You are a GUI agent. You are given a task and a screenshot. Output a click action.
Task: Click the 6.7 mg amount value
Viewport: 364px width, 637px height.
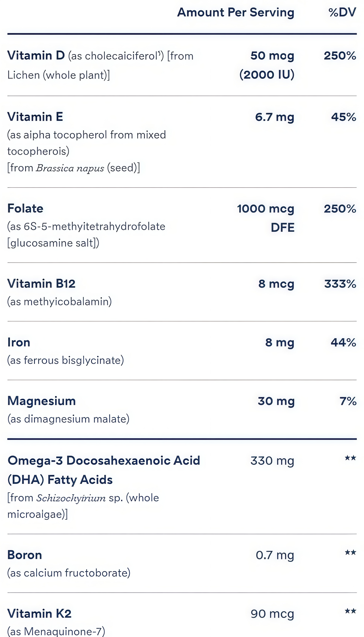(274, 117)
